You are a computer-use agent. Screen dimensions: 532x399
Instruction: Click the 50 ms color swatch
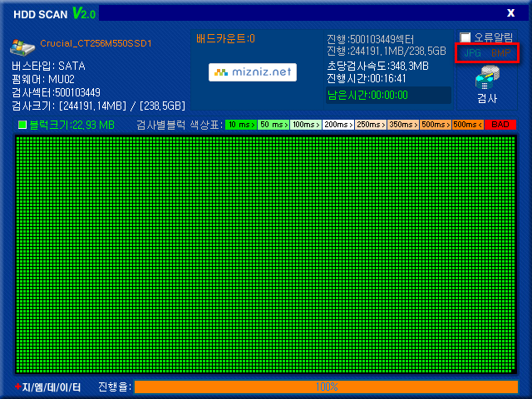273,125
